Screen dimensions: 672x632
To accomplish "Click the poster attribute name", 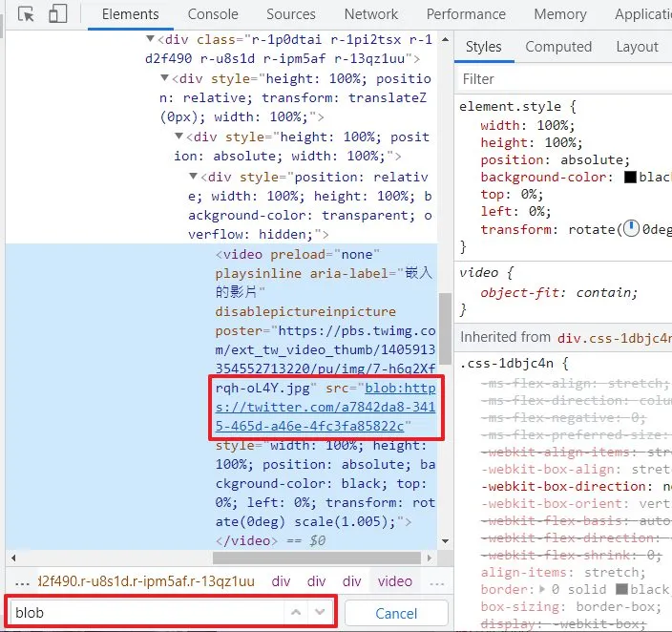I will (x=239, y=330).
